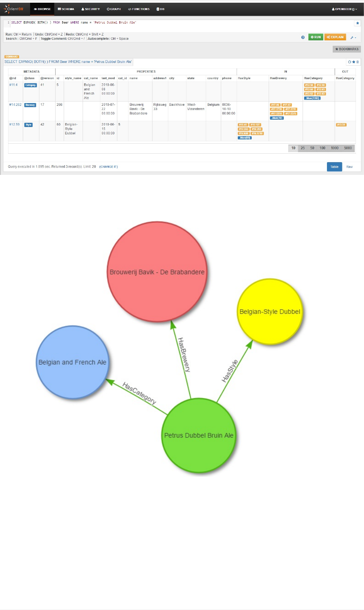Switch to the Graph tab

(114, 9)
